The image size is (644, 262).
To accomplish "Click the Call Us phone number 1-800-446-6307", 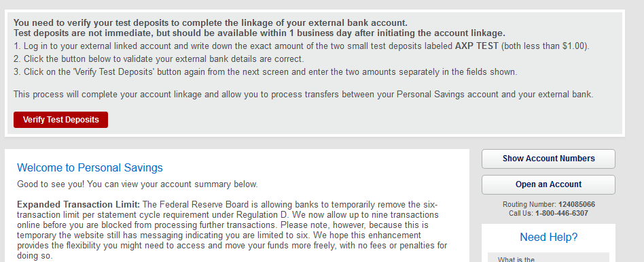I will 561,214.
